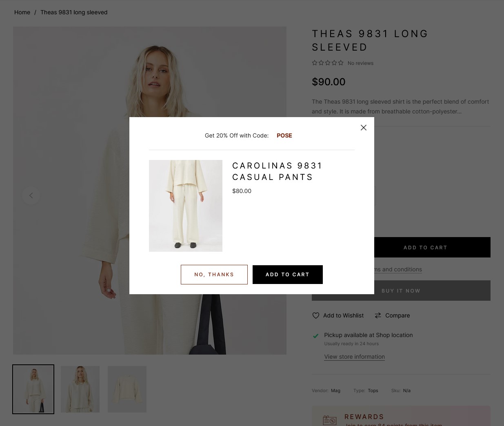Click the No reviews text

(x=360, y=63)
